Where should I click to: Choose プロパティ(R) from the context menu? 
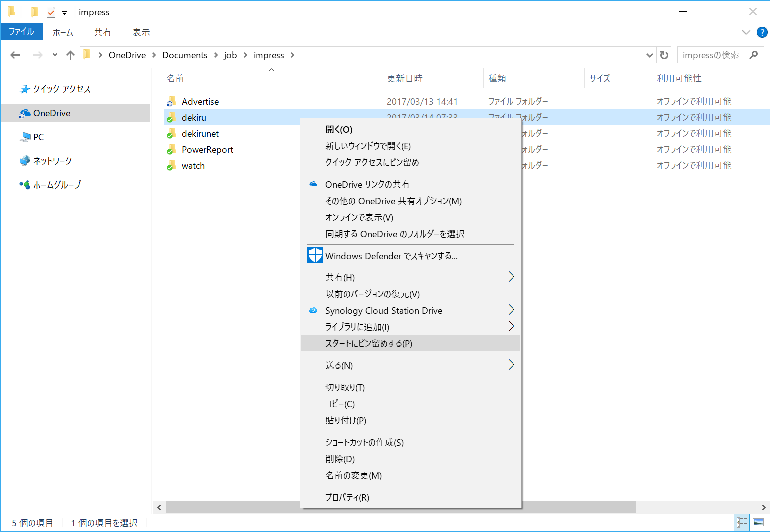pyautogui.click(x=347, y=497)
